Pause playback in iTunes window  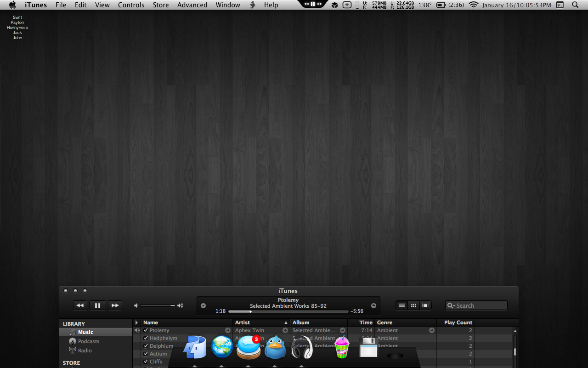pyautogui.click(x=97, y=305)
